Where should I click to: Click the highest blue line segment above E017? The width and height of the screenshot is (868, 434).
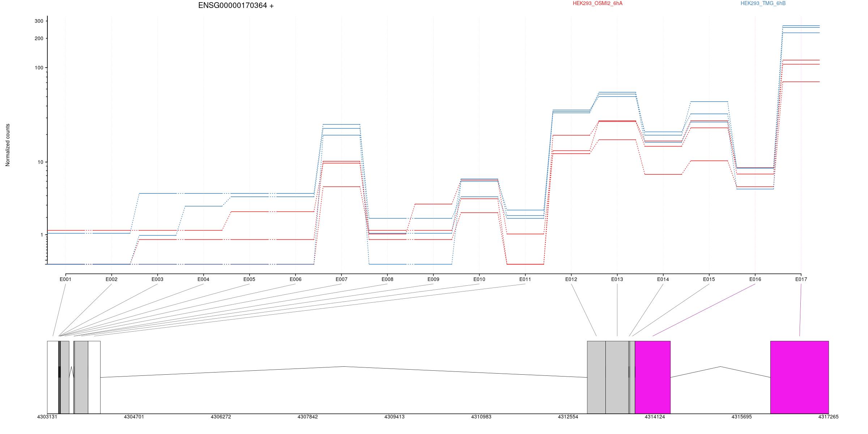pos(801,26)
